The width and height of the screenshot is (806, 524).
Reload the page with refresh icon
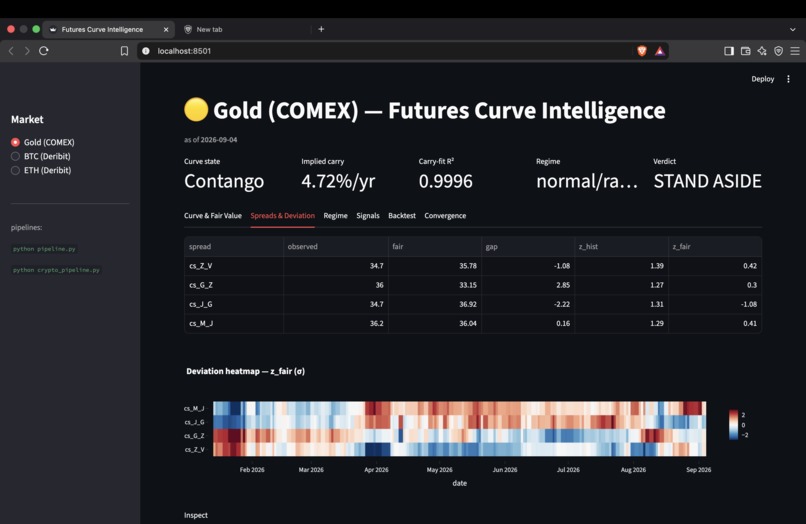tap(44, 51)
